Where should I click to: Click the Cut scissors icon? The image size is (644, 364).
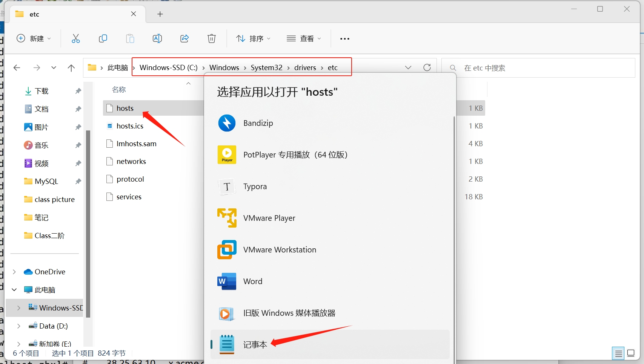pos(76,38)
